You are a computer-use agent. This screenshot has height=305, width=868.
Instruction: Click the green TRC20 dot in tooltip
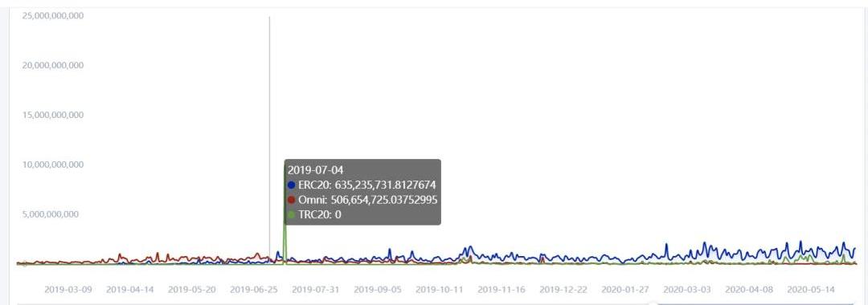tap(291, 214)
